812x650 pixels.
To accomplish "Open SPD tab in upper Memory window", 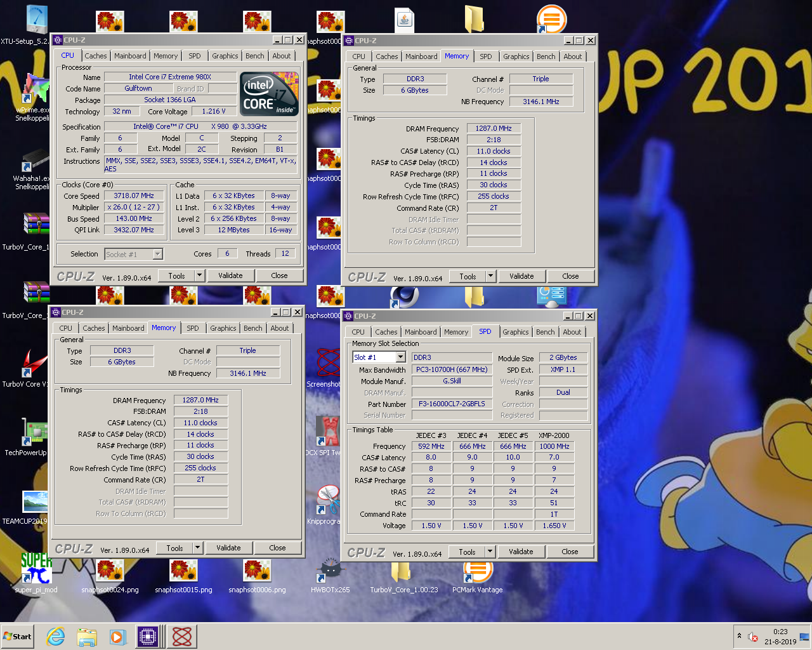I will 486,56.
